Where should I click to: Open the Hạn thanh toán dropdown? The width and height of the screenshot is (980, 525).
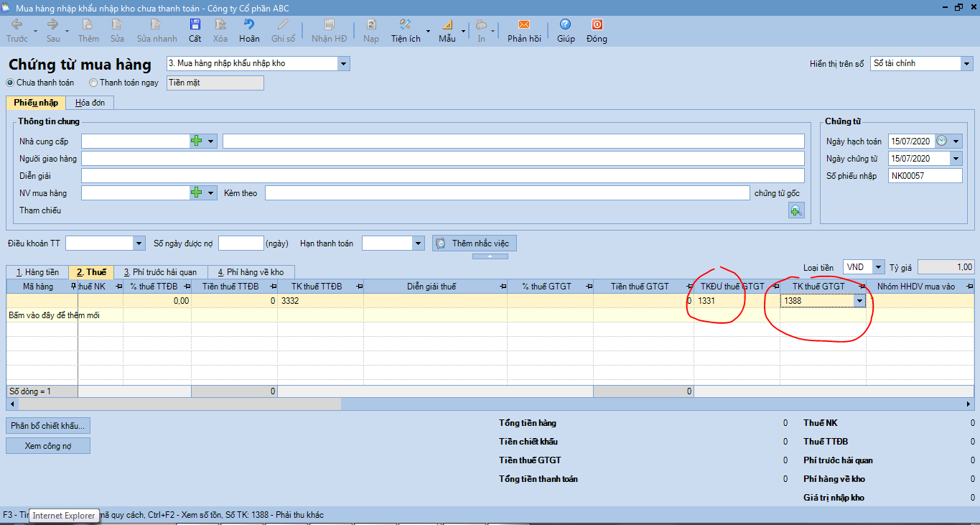(419, 243)
